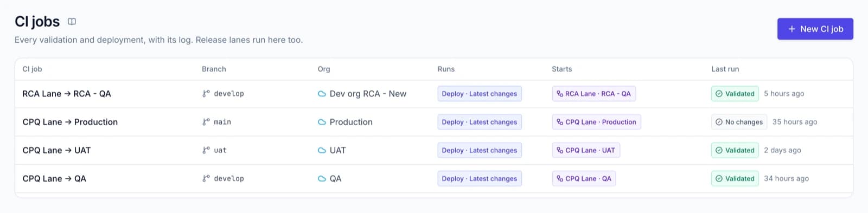Click the Production org name
This screenshot has height=213, width=868.
point(351,122)
